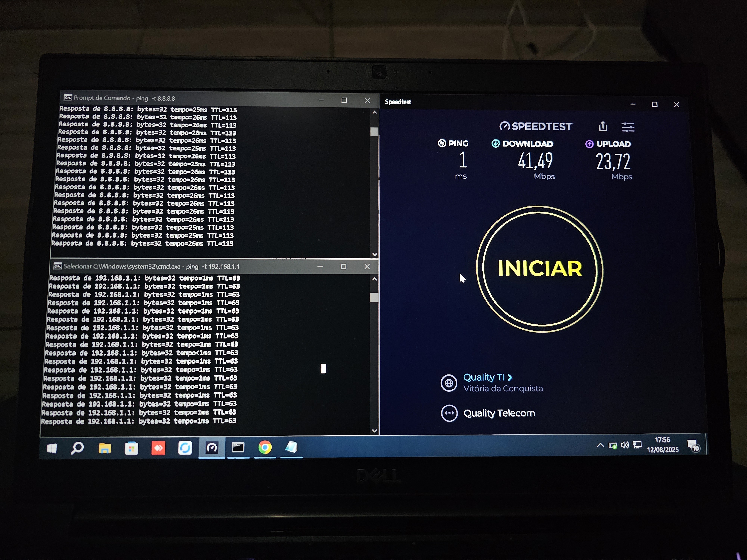Image resolution: width=747 pixels, height=560 pixels.
Task: Open AnyDesk from the taskbar
Action: coord(158,448)
